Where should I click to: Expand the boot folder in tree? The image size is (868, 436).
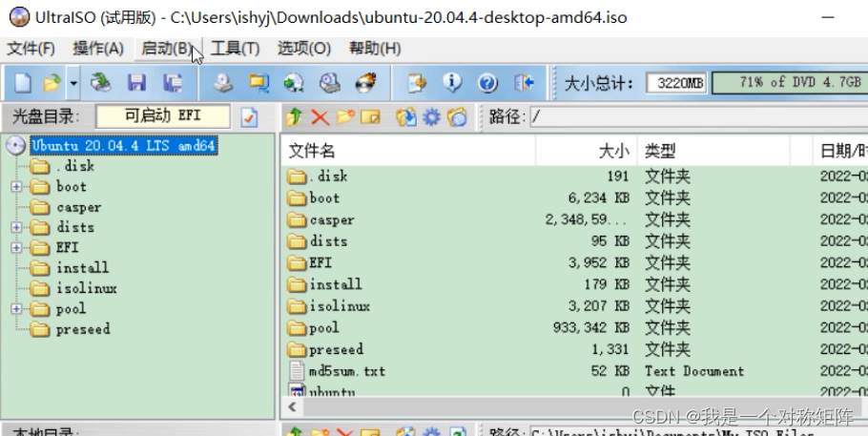[16, 187]
